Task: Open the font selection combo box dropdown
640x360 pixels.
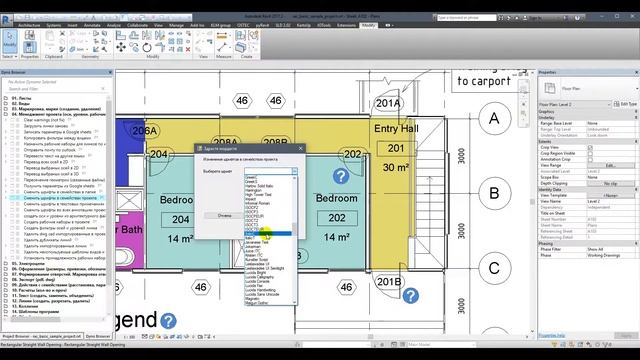Action: 294,171
